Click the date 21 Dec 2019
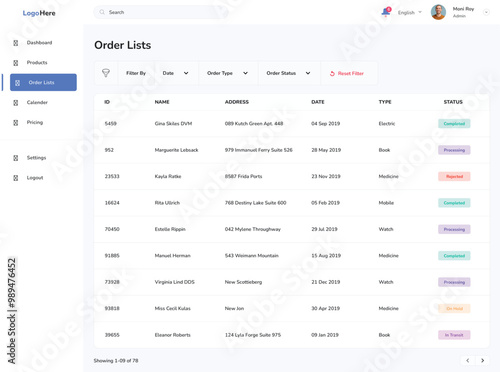The image size is (500, 372). coord(326,282)
